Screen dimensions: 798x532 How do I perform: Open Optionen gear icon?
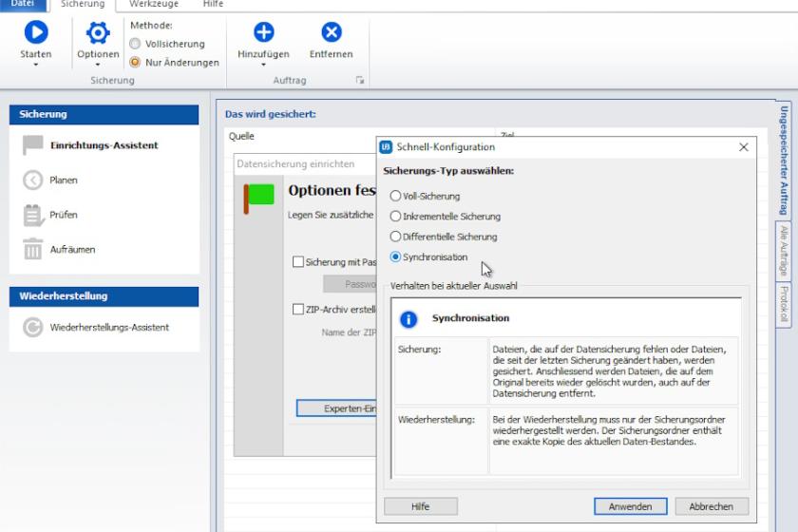click(98, 32)
